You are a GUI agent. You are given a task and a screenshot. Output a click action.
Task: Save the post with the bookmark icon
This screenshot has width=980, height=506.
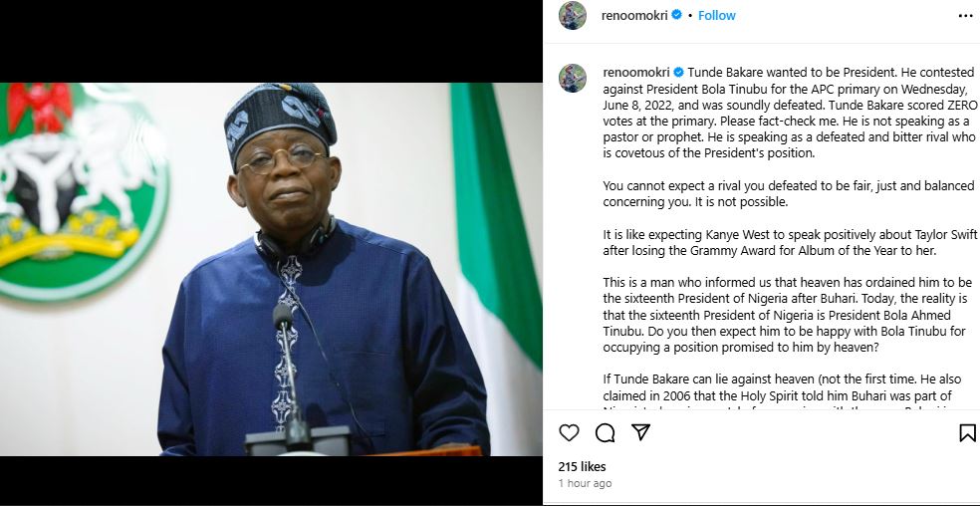click(966, 433)
